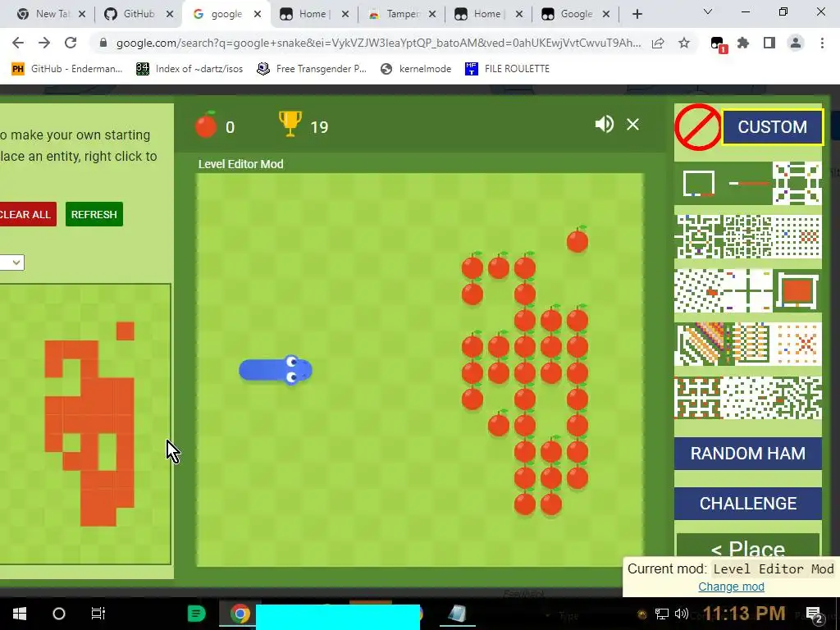The height and width of the screenshot is (630, 840).
Task: Choose the single horizontal line level thumbnail
Action: pyautogui.click(x=749, y=183)
